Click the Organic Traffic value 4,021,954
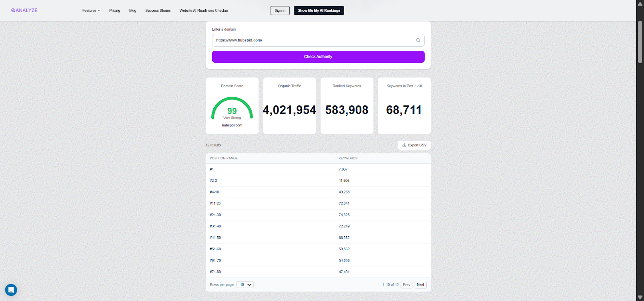This screenshot has height=301, width=644. click(289, 110)
